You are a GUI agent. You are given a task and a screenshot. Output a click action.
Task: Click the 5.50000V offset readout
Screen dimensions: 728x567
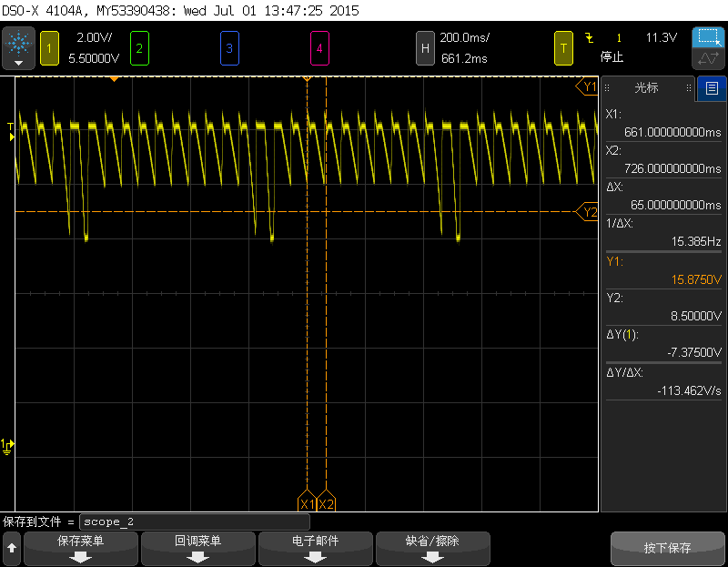(94, 58)
